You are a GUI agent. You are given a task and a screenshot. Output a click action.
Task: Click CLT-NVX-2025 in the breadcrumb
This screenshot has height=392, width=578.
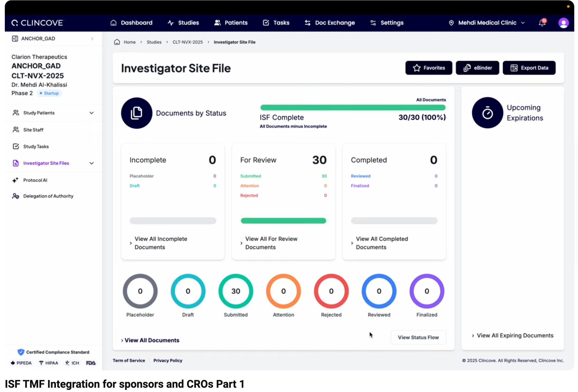point(188,42)
